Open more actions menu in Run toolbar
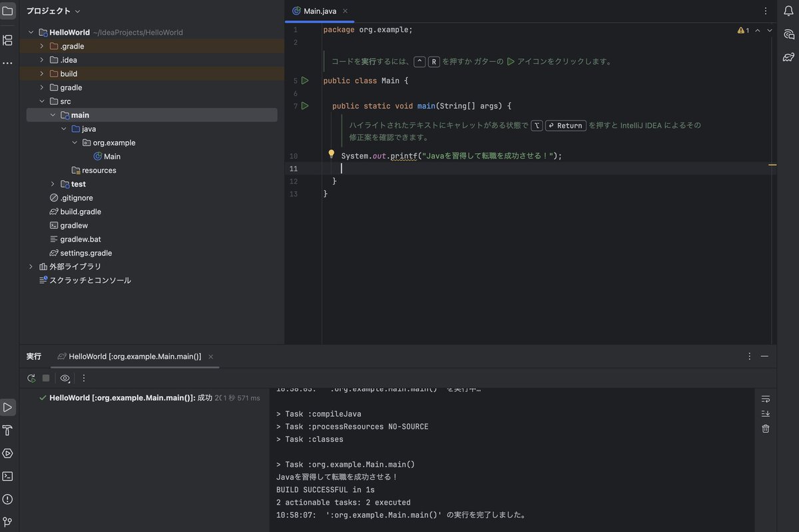This screenshot has width=799, height=532. 84,378
